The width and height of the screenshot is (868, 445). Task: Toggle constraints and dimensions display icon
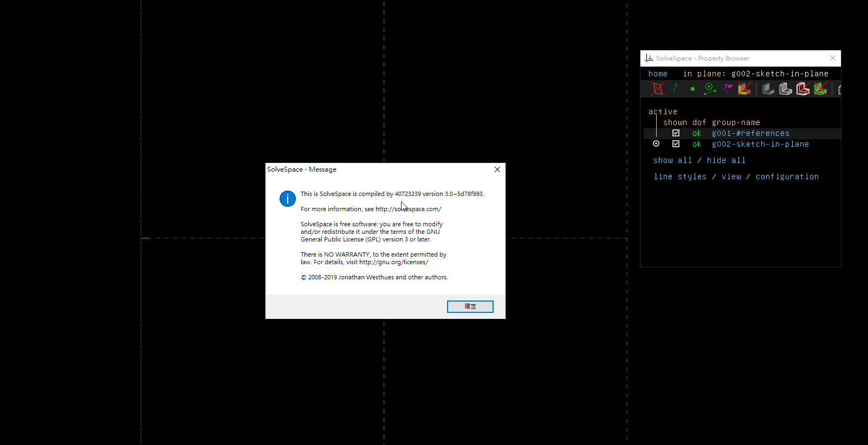pyautogui.click(x=710, y=89)
